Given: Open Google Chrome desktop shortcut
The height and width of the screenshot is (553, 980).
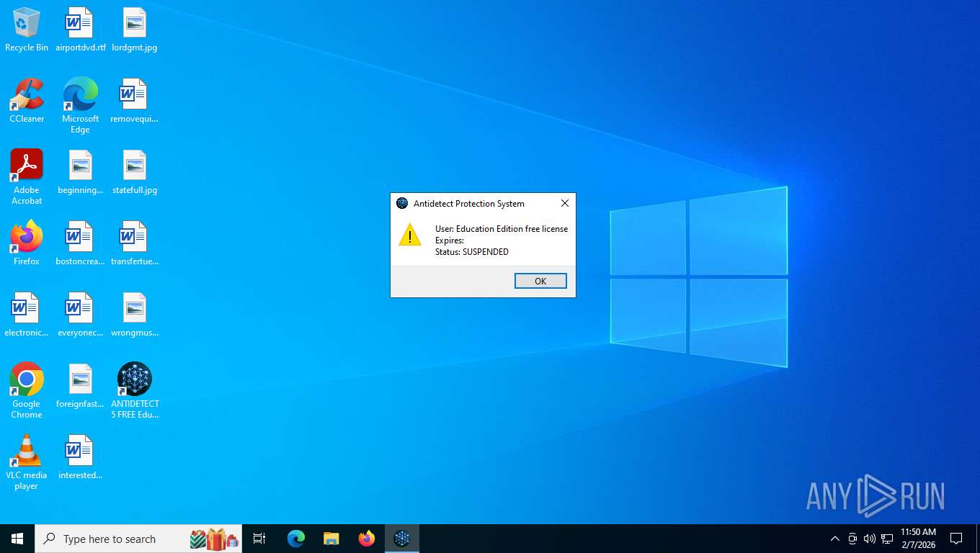Looking at the screenshot, I should [27, 391].
